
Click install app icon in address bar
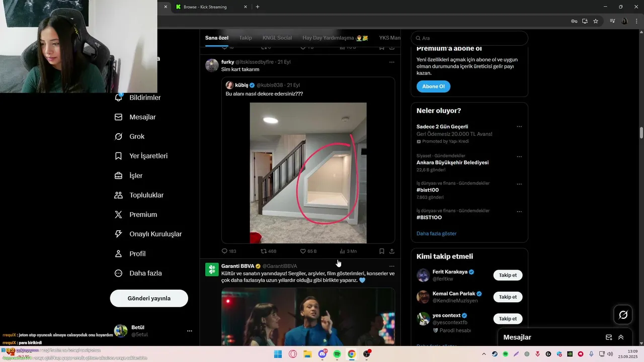coord(585,21)
